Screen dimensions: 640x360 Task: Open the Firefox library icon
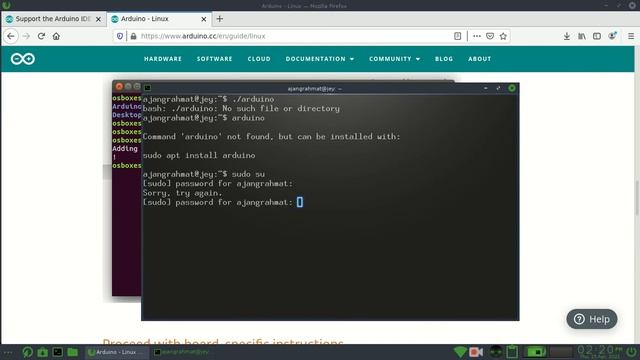(582, 36)
